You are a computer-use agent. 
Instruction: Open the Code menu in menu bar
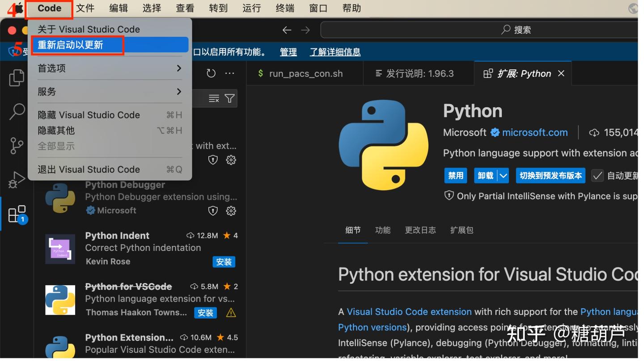(49, 8)
